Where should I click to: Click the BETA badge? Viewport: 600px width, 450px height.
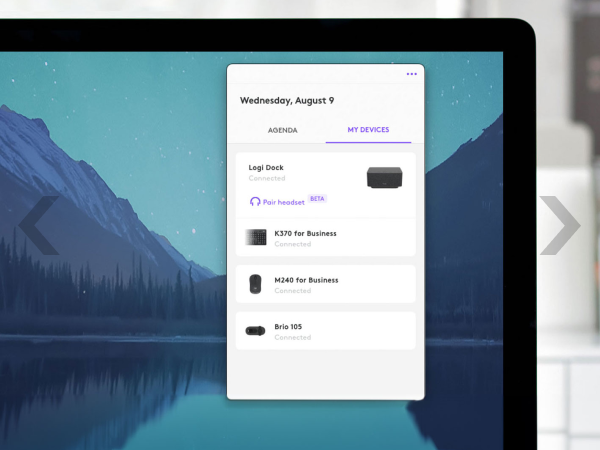317,199
